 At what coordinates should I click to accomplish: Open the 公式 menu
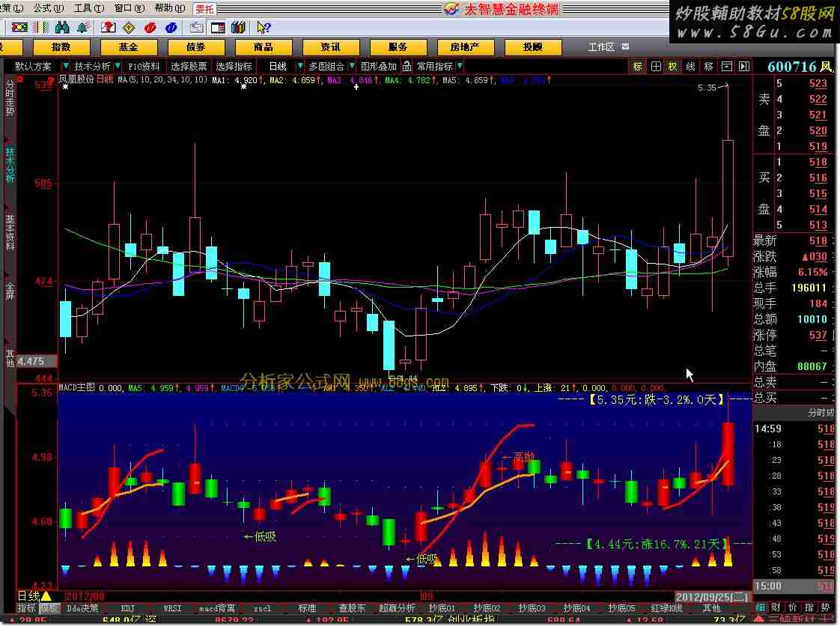click(x=48, y=8)
